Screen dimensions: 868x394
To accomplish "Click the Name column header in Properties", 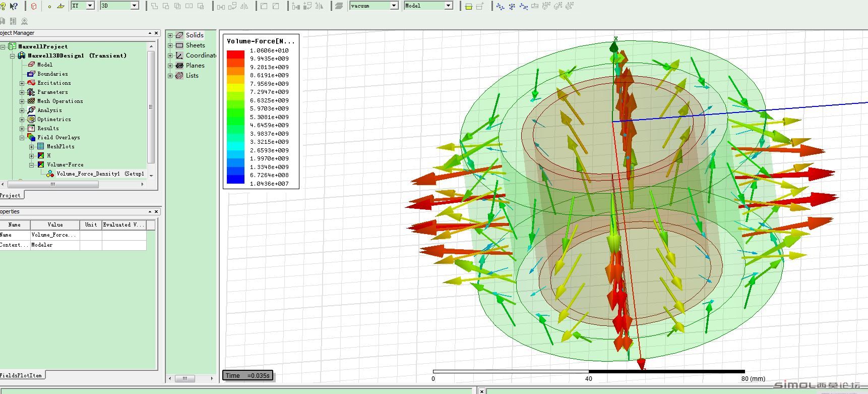I will coord(15,224).
